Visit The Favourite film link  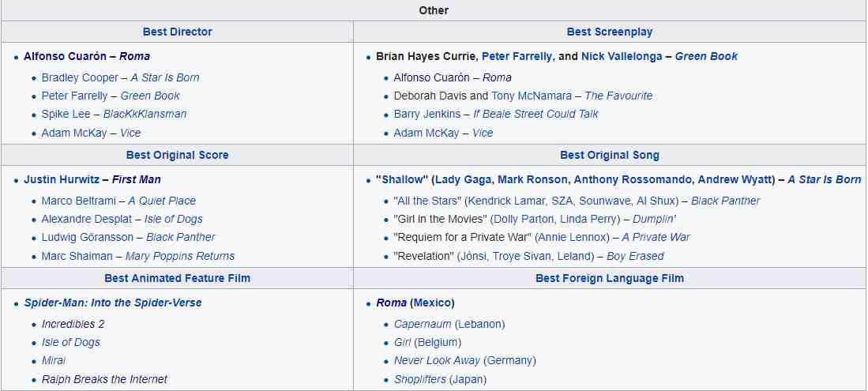618,96
